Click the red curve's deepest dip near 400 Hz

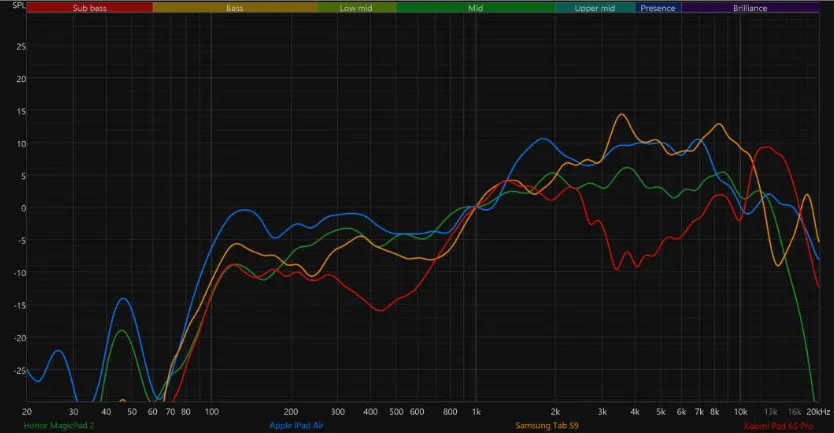[x=380, y=310]
